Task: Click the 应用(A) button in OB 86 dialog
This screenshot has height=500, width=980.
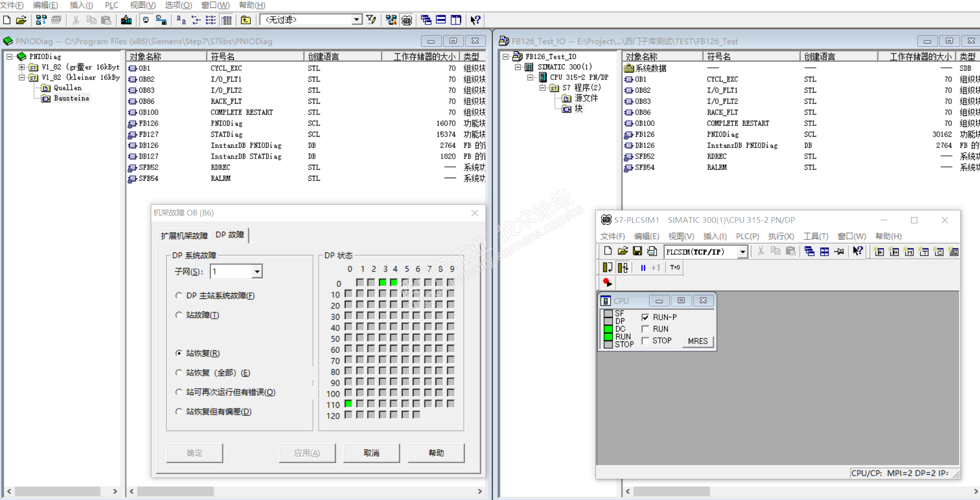Action: (x=307, y=453)
